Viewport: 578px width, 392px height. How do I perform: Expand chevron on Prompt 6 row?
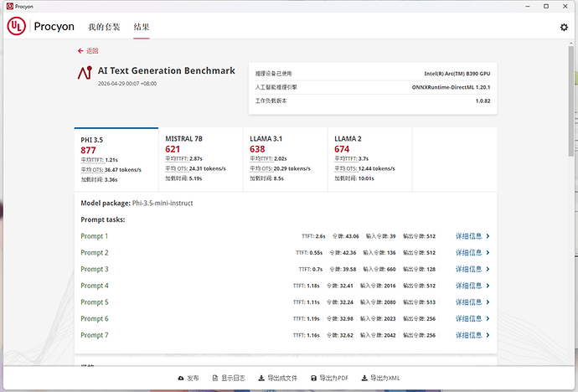coord(488,318)
